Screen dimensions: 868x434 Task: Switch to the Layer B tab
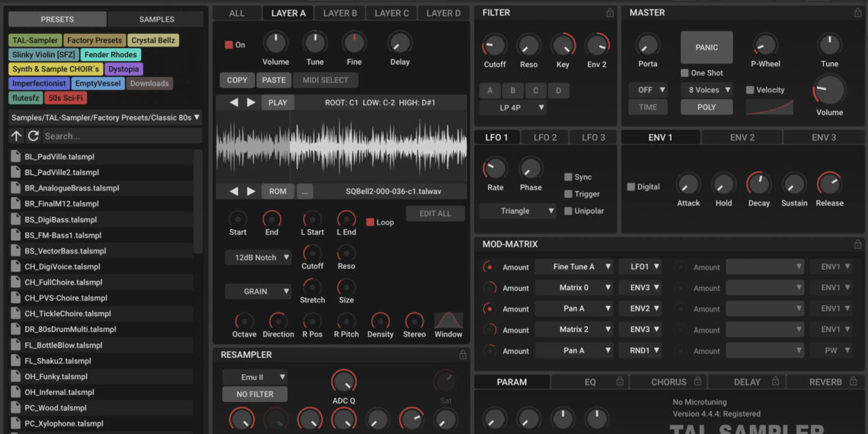(340, 13)
